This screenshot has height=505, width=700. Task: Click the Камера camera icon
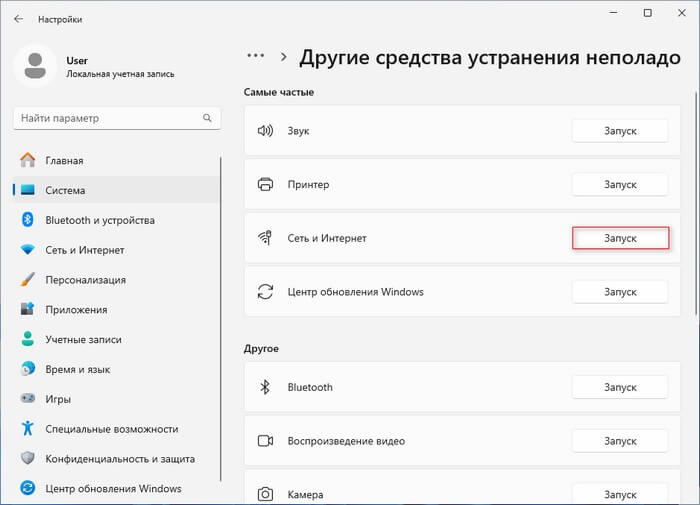point(265,494)
